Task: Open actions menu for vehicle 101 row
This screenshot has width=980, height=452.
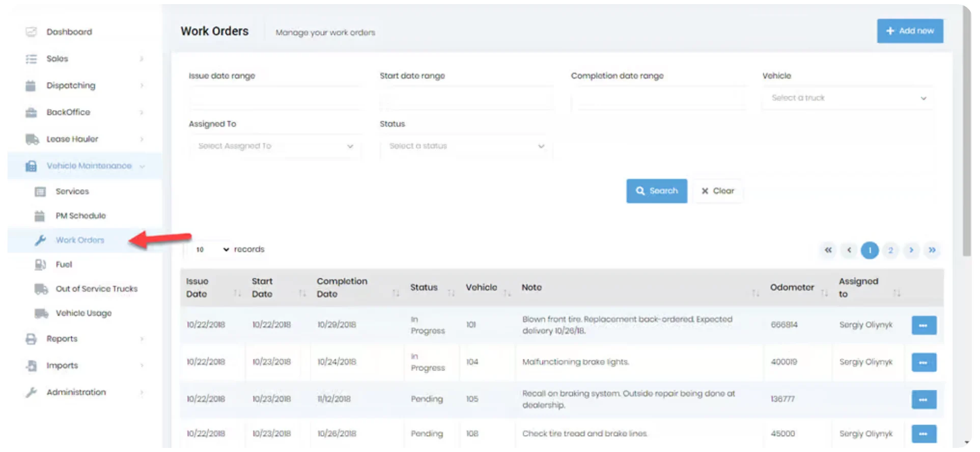Action: pyautogui.click(x=923, y=325)
